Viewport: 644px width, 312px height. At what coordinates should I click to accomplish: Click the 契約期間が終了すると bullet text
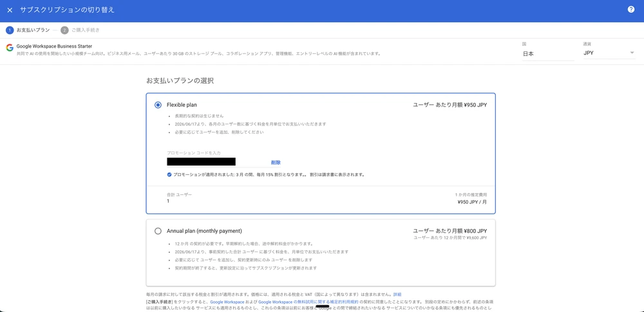pyautogui.click(x=245, y=268)
